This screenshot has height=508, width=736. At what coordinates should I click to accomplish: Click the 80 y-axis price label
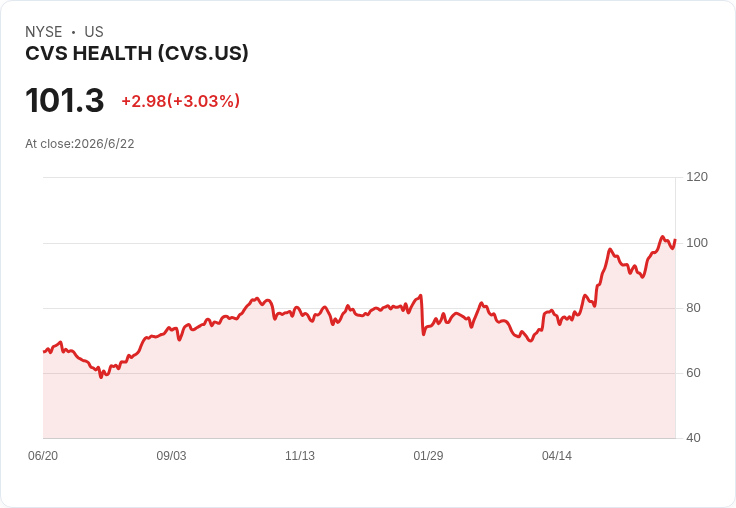coord(693,308)
